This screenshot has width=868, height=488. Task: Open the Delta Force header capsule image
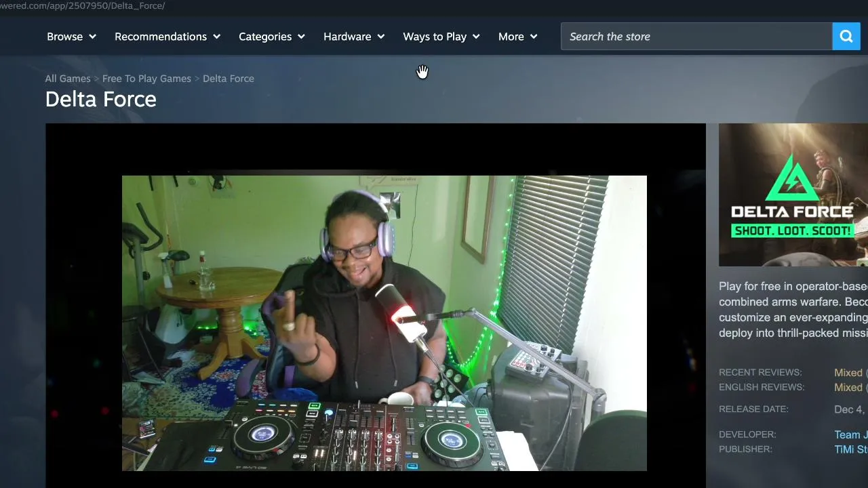(x=793, y=195)
